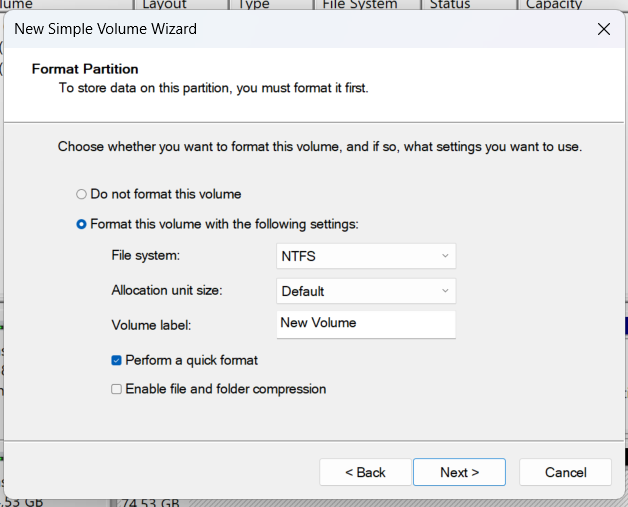The width and height of the screenshot is (628, 507).
Task: Click the Status column header
Action: pos(449,5)
